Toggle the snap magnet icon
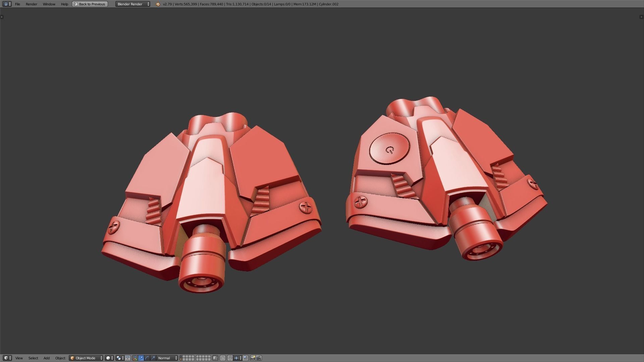This screenshot has height=362, width=644. [x=230, y=358]
